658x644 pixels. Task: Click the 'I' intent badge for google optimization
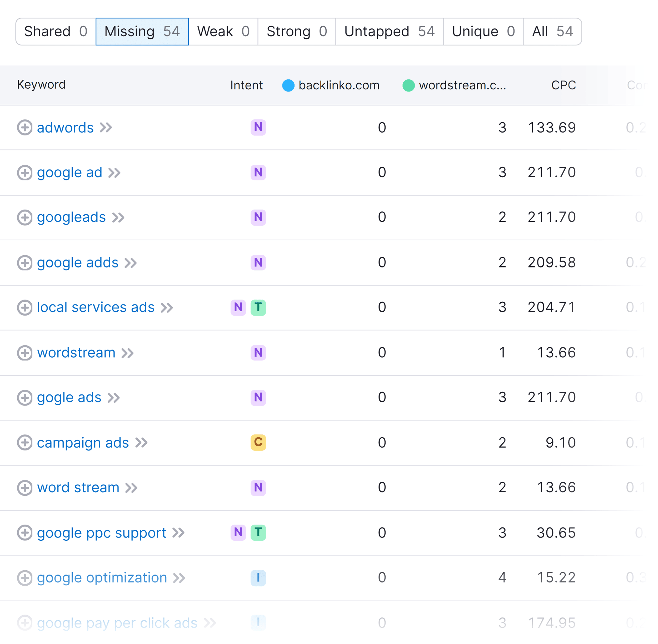258,578
